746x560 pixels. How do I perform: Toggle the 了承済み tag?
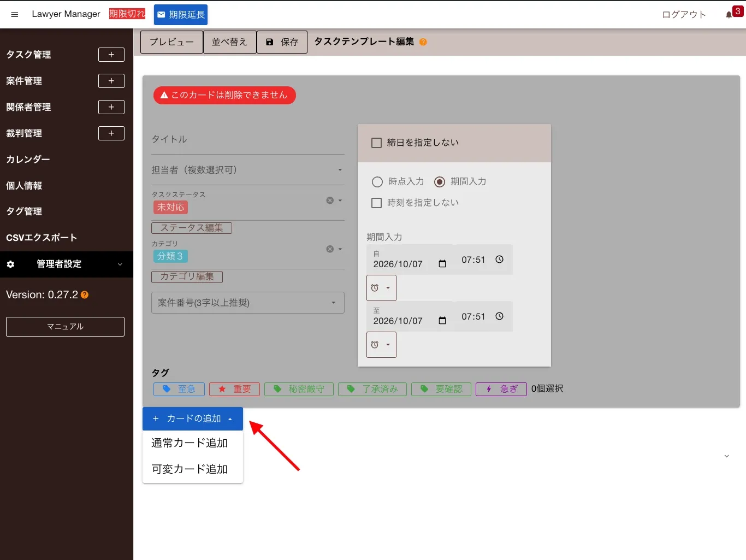(x=372, y=389)
